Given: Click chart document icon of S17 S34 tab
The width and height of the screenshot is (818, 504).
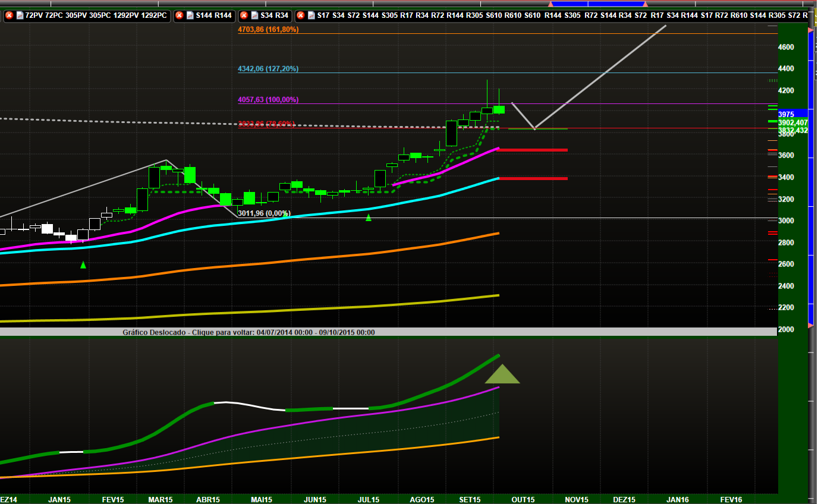Looking at the screenshot, I should (x=310, y=15).
